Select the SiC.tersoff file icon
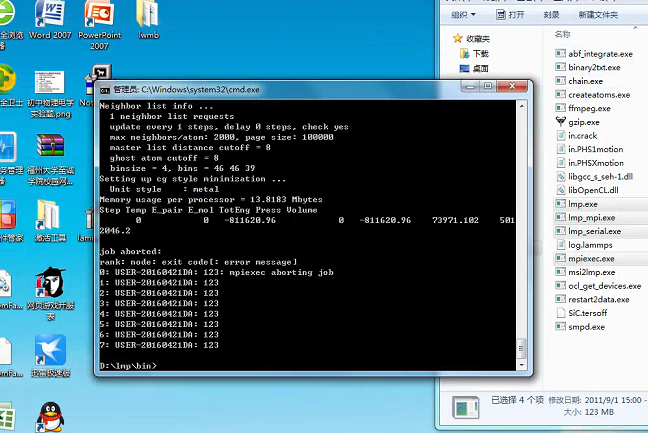The height and width of the screenshot is (433, 648). [560, 313]
